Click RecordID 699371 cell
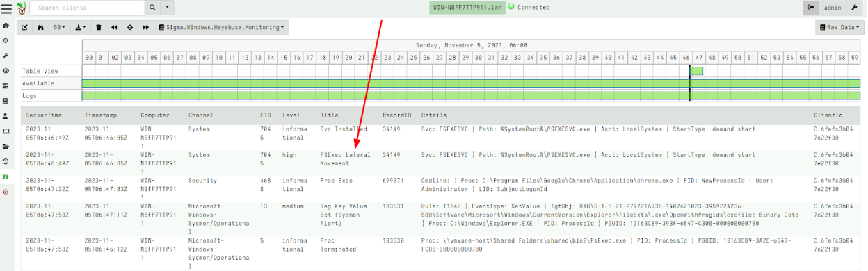The image size is (868, 271). (394, 181)
